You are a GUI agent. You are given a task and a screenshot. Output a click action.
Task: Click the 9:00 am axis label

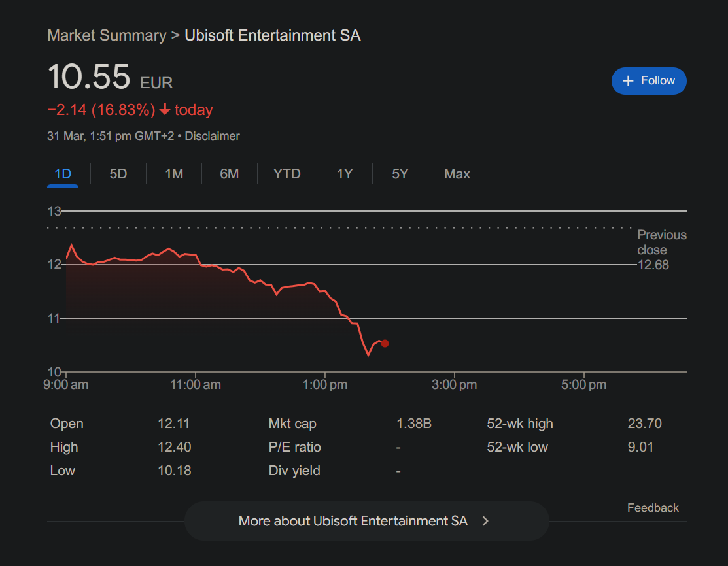click(66, 384)
